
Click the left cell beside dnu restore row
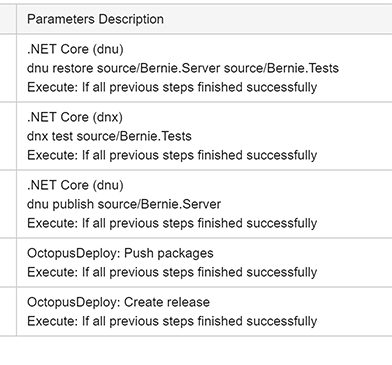8,68
